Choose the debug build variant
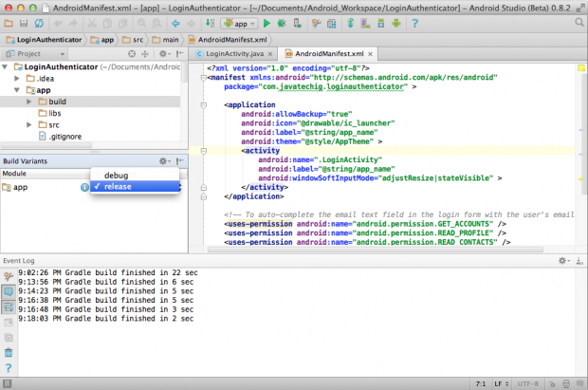Image resolution: width=588 pixels, height=390 pixels. [x=135, y=176]
